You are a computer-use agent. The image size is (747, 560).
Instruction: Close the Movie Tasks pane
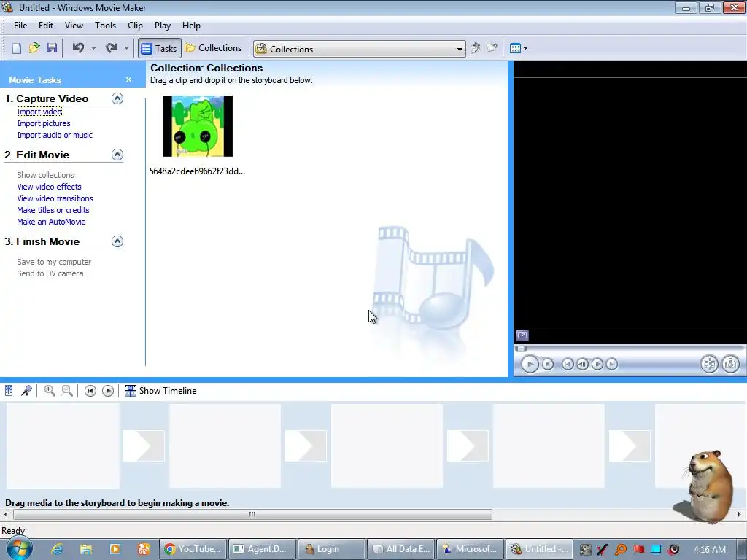128,79
